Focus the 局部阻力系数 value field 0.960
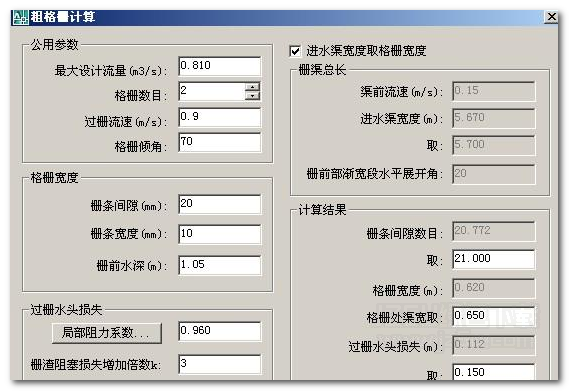 220,331
